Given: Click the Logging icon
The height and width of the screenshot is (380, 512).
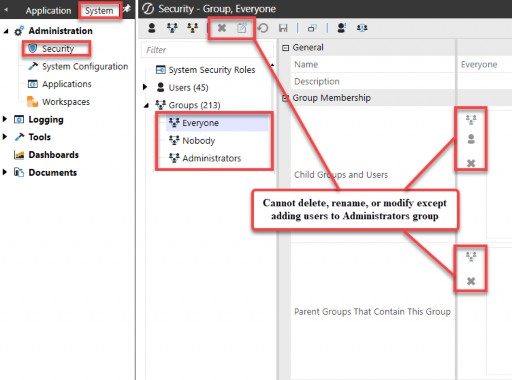Looking at the screenshot, I should point(19,119).
